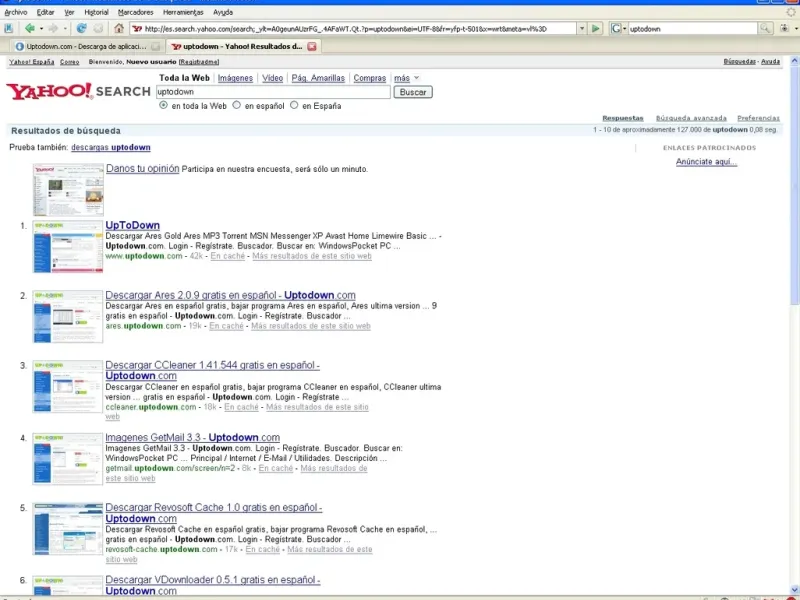This screenshot has width=800, height=600.
Task: Click the magnifier search button in toolbar
Action: point(765,29)
